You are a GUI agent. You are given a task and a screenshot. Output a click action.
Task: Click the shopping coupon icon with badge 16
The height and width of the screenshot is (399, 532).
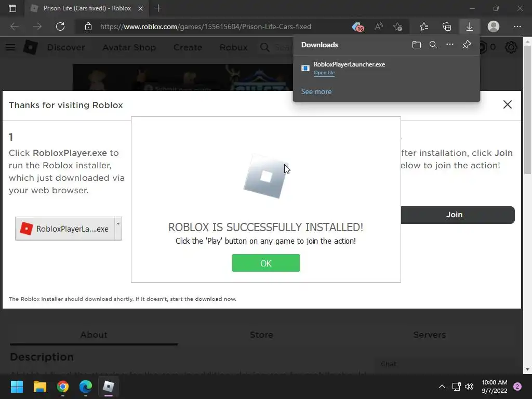(357, 27)
